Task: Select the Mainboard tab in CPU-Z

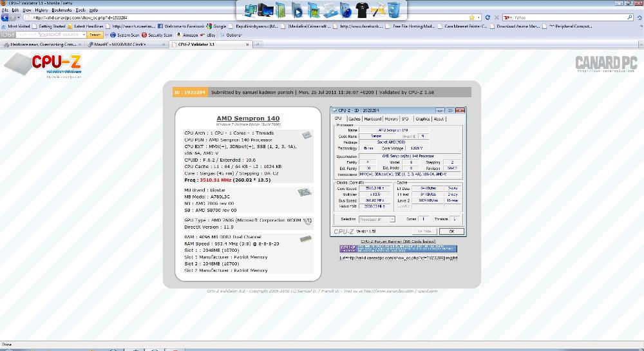Action: tap(372, 119)
